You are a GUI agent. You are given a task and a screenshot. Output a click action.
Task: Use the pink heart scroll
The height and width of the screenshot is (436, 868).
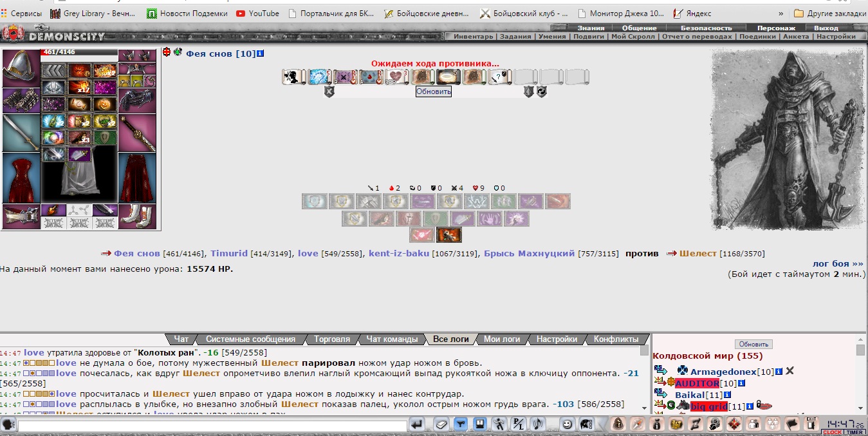click(397, 77)
